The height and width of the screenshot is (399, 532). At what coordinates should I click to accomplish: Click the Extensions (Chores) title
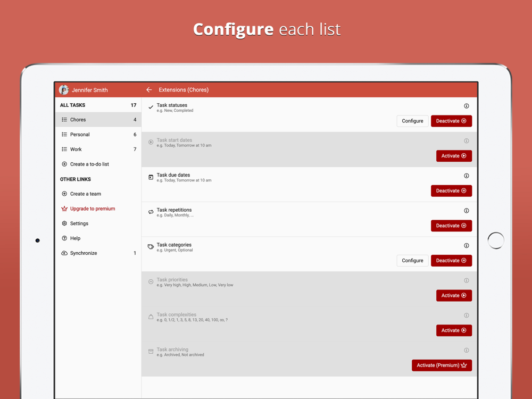click(184, 90)
